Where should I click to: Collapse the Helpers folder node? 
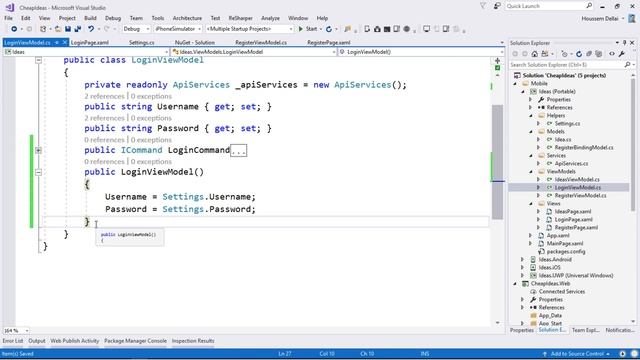pos(531,116)
